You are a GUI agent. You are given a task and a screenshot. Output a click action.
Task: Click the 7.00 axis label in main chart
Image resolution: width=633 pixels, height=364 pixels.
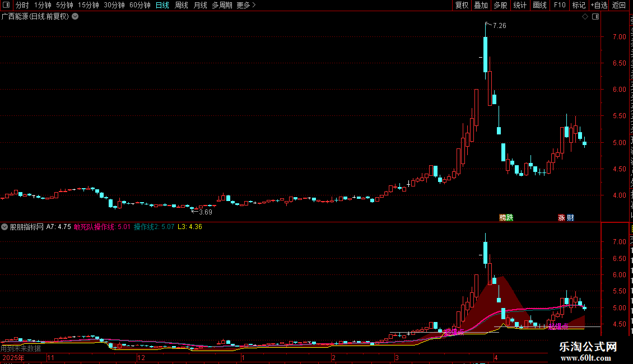[619, 37]
